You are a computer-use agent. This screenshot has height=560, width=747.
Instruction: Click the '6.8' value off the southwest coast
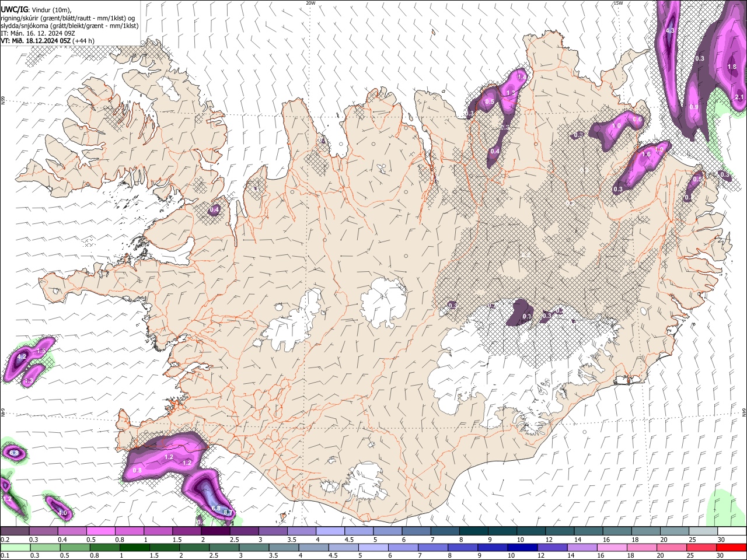216,508
